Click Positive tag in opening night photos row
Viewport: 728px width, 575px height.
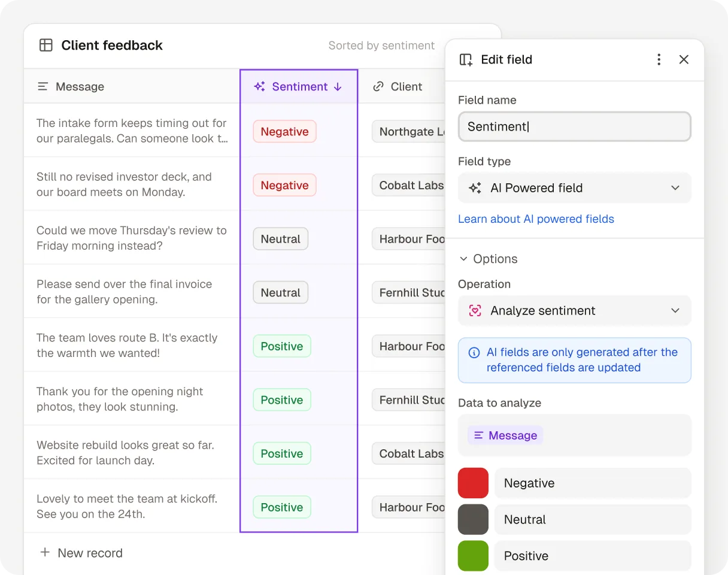(x=282, y=400)
